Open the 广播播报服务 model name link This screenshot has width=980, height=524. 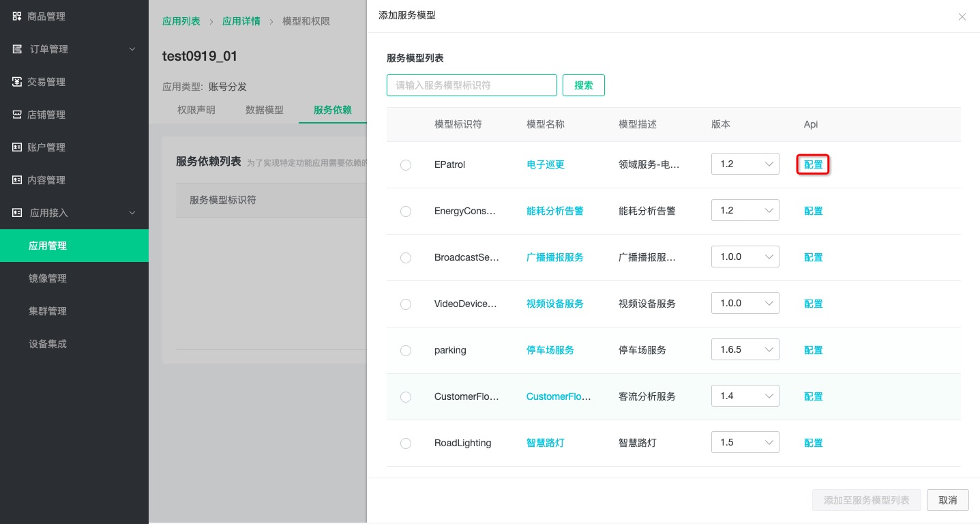coord(555,257)
